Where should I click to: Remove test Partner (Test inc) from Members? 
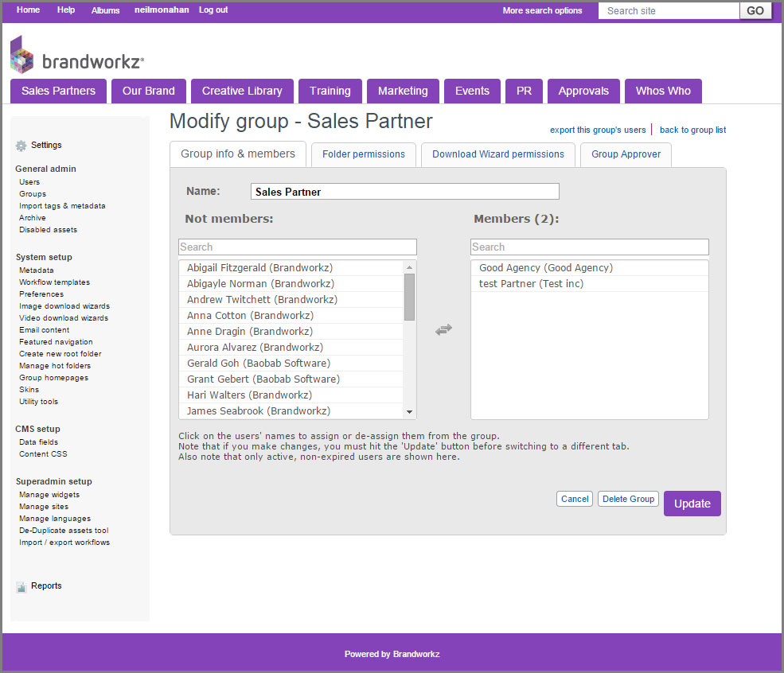coord(590,284)
